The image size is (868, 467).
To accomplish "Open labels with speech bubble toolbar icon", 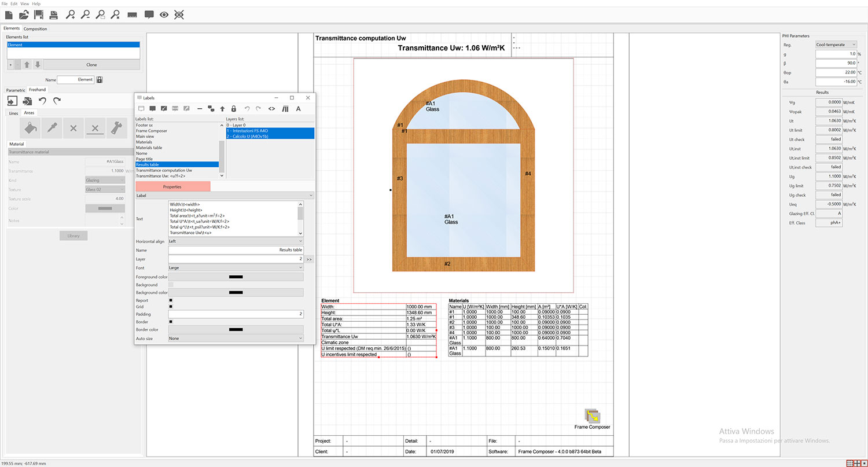I will [x=149, y=14].
